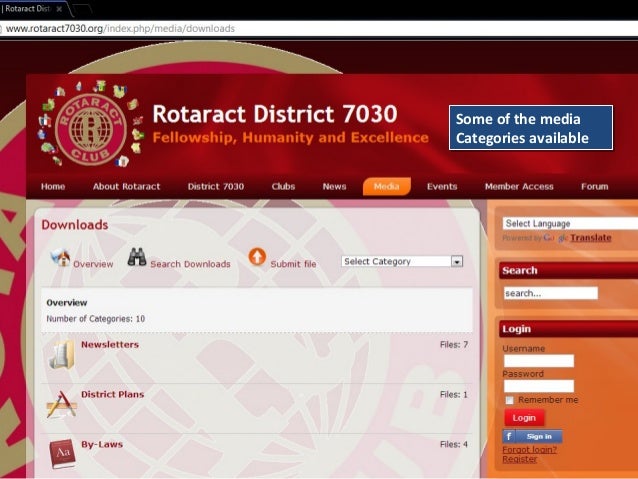Viewport: 638px width, 479px height.
Task: Focus the Password input field
Action: tap(539, 386)
